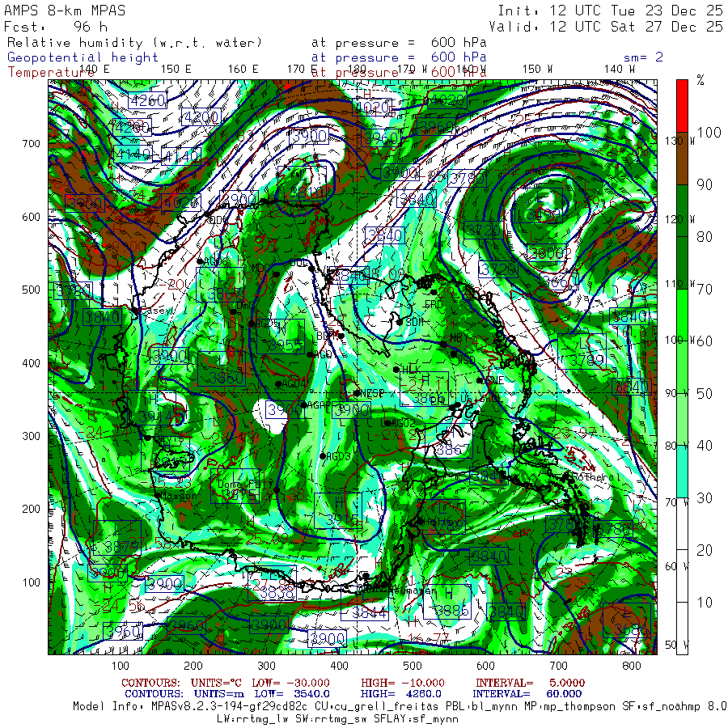Screen dimensions: 728x728
Task: Click the 'sm= 2' smoothing label
Action: tap(643, 57)
